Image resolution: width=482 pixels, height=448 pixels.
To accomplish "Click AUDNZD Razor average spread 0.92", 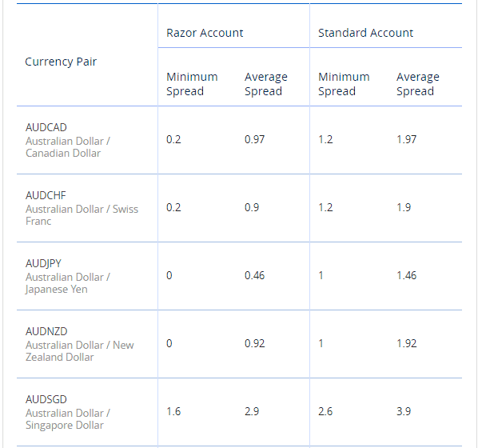I will (254, 344).
